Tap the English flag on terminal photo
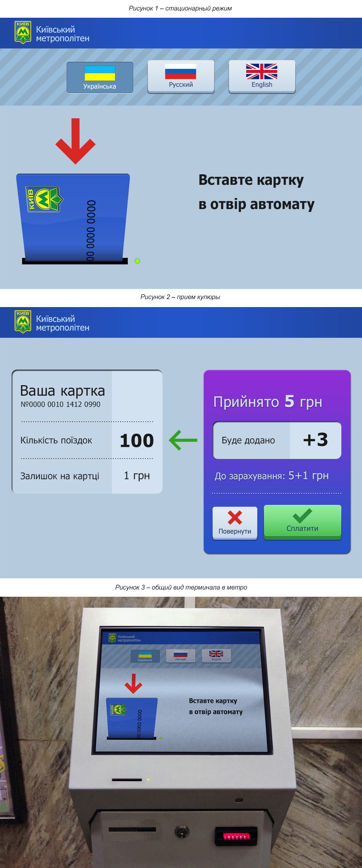The width and height of the screenshot is (362, 868). [216, 655]
